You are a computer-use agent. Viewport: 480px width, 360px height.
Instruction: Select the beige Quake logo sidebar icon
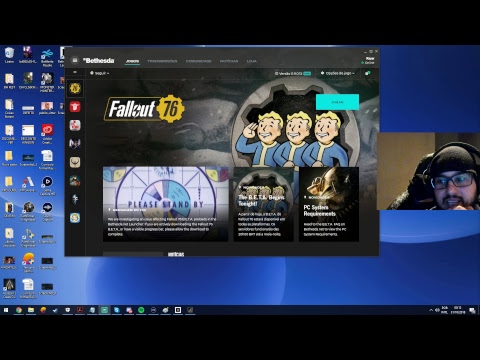75,162
